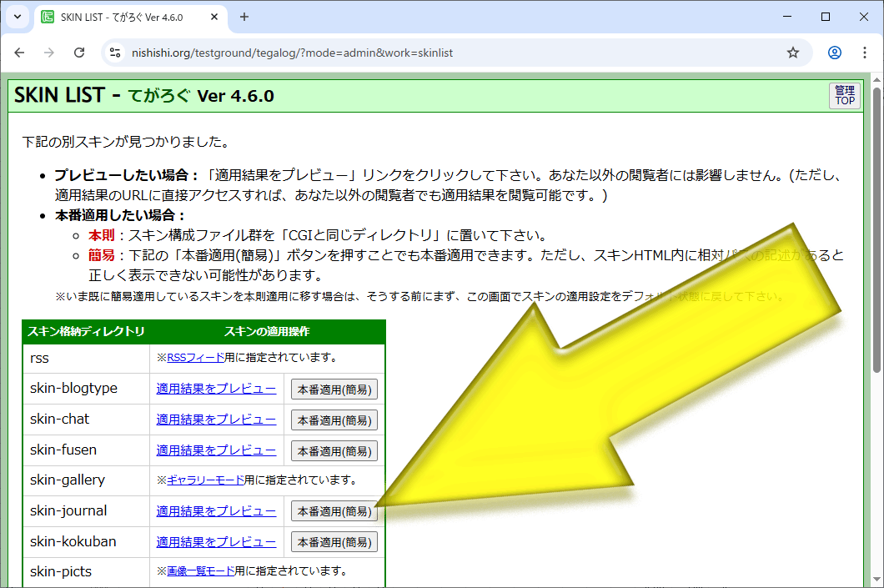Click the 下記の別スキンが見つかりました text
This screenshot has width=884, height=588.
[126, 142]
